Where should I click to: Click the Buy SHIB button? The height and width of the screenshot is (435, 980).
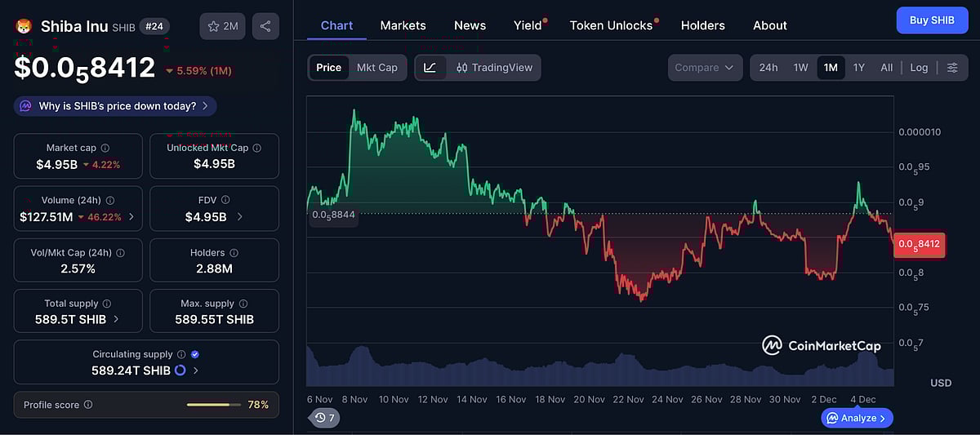pyautogui.click(x=932, y=20)
